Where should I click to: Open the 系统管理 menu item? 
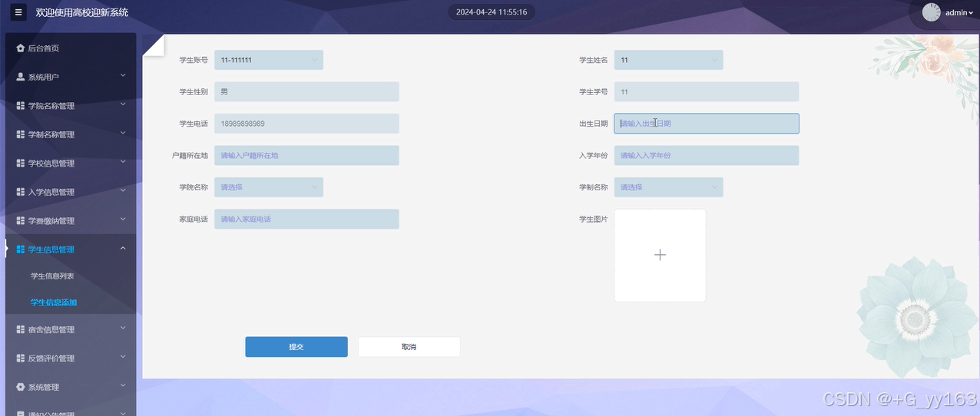[x=71, y=387]
